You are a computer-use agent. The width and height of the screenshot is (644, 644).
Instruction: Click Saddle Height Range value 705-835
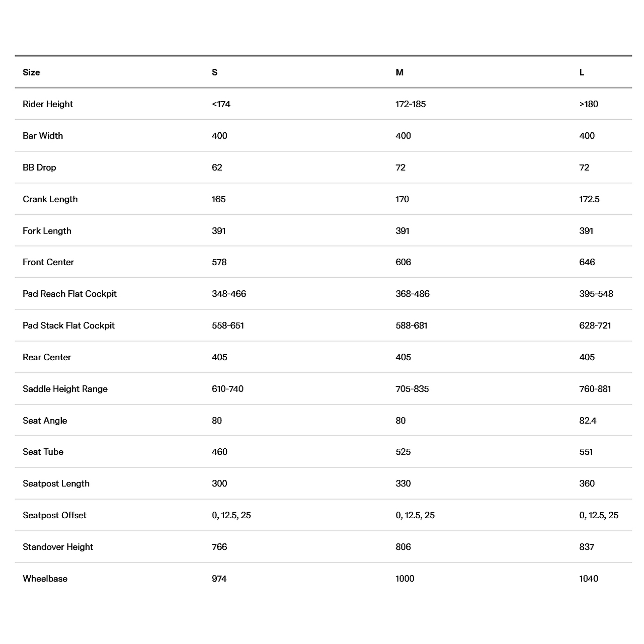(x=412, y=389)
